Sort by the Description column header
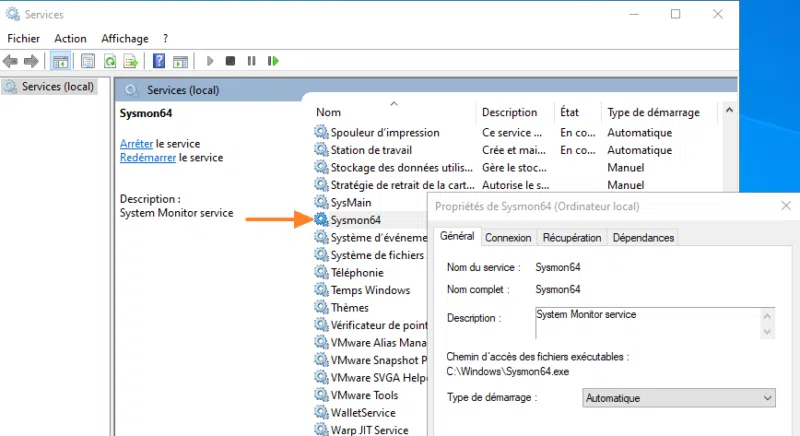 510,112
